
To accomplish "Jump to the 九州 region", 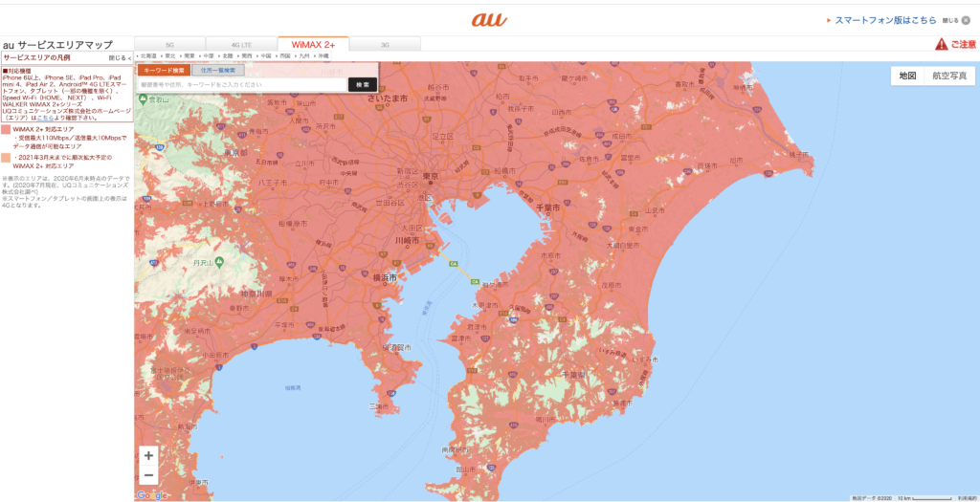I will (302, 56).
